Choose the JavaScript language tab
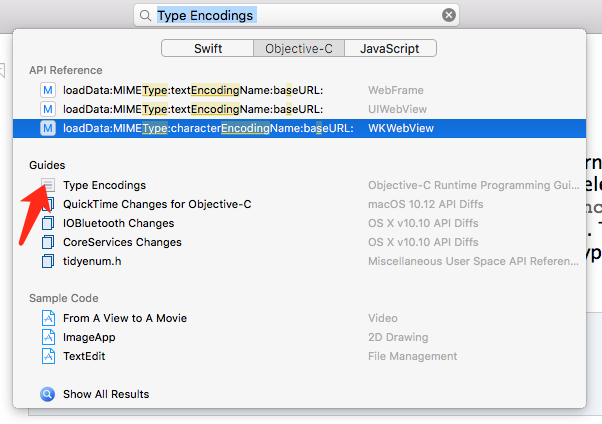Viewport: 602px width, 424px height. pos(389,48)
